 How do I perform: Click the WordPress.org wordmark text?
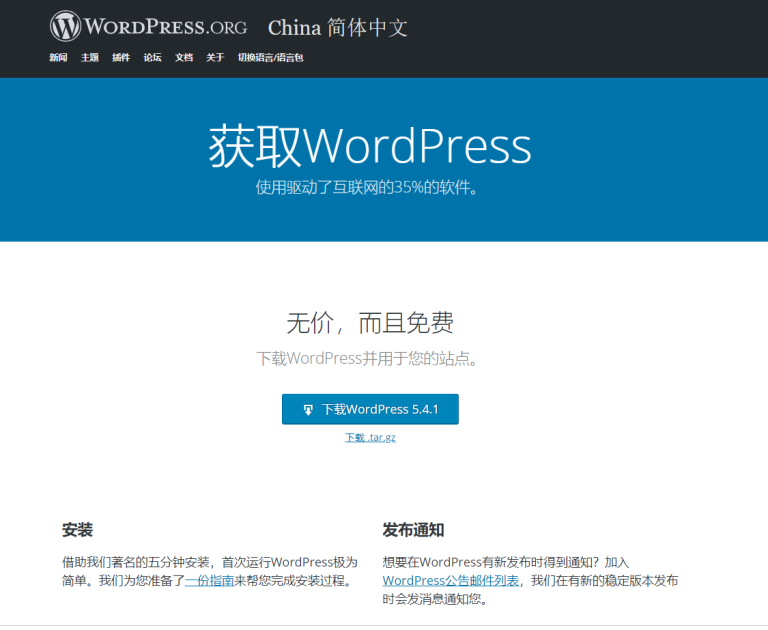[166, 26]
